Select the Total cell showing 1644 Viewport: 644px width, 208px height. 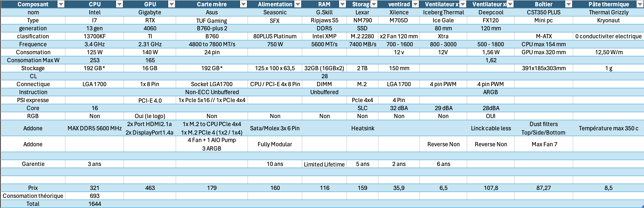coord(94,204)
